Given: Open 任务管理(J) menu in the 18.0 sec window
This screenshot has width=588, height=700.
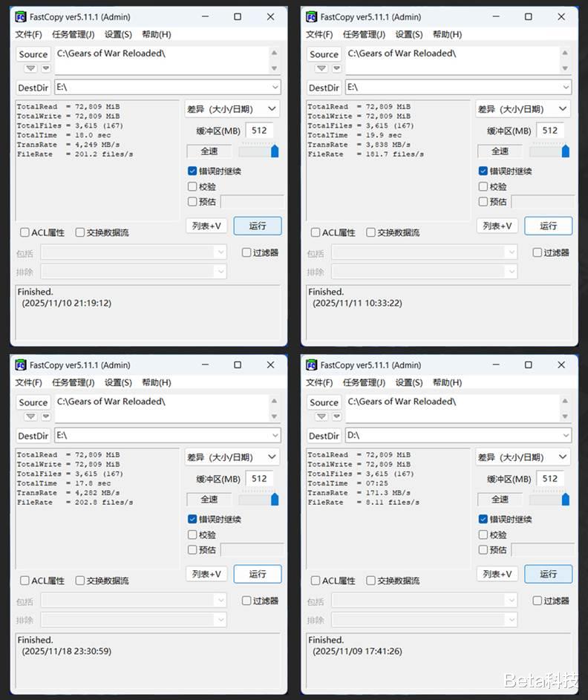Looking at the screenshot, I should pyautogui.click(x=73, y=34).
